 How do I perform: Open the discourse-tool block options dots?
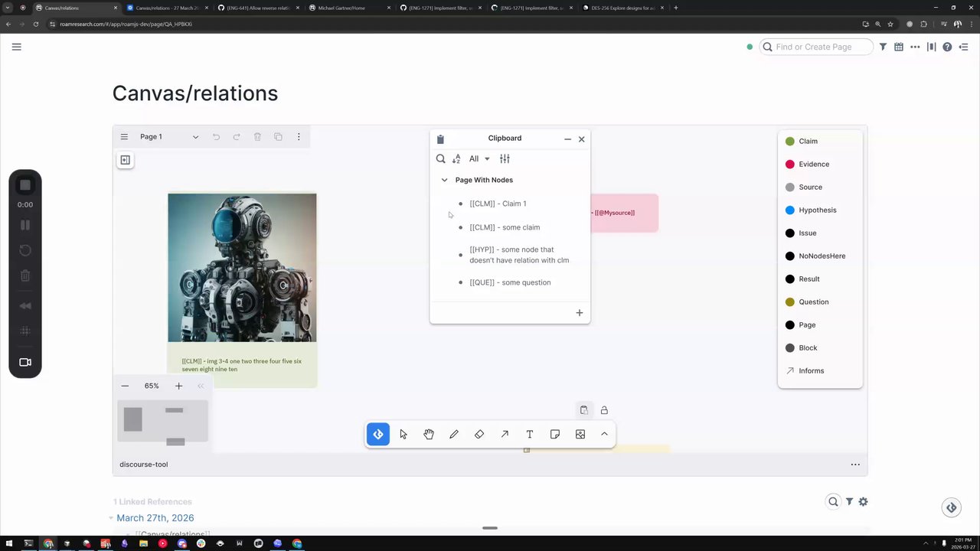855,465
